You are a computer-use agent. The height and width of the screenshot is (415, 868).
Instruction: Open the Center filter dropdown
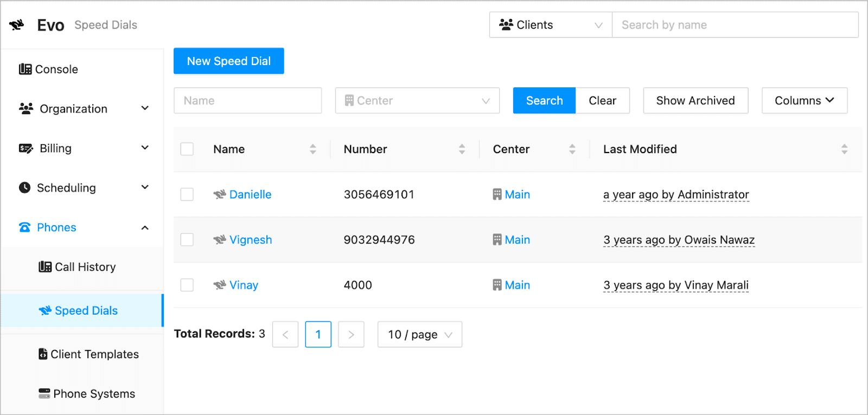coord(417,100)
